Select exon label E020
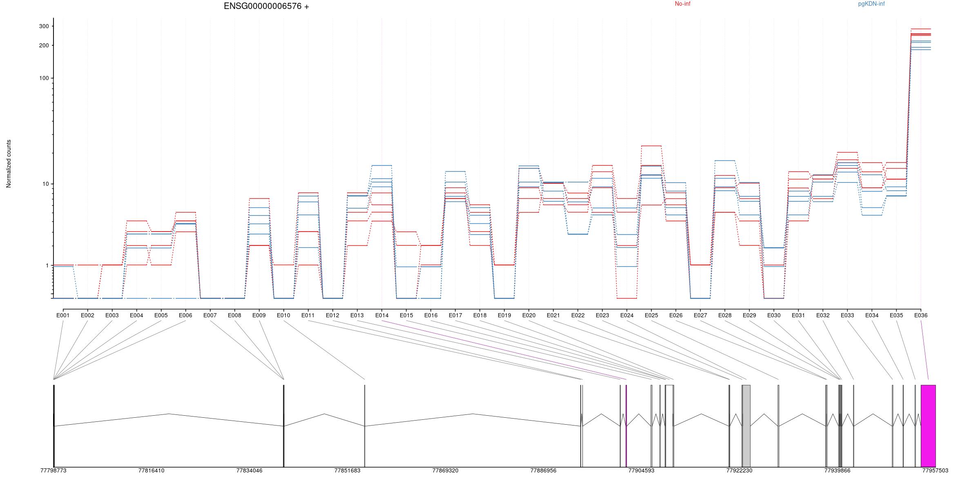The image size is (980, 490). point(528,316)
